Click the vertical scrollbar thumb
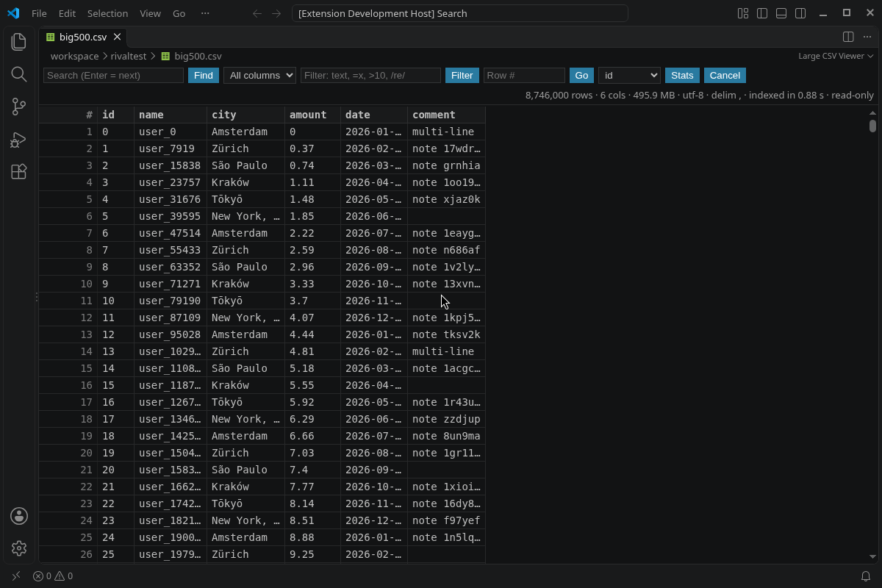 (872, 126)
